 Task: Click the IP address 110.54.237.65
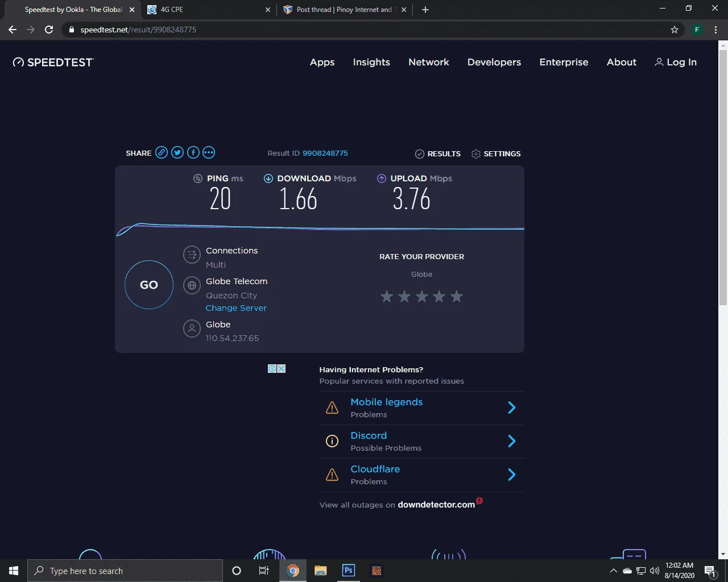pyautogui.click(x=232, y=338)
